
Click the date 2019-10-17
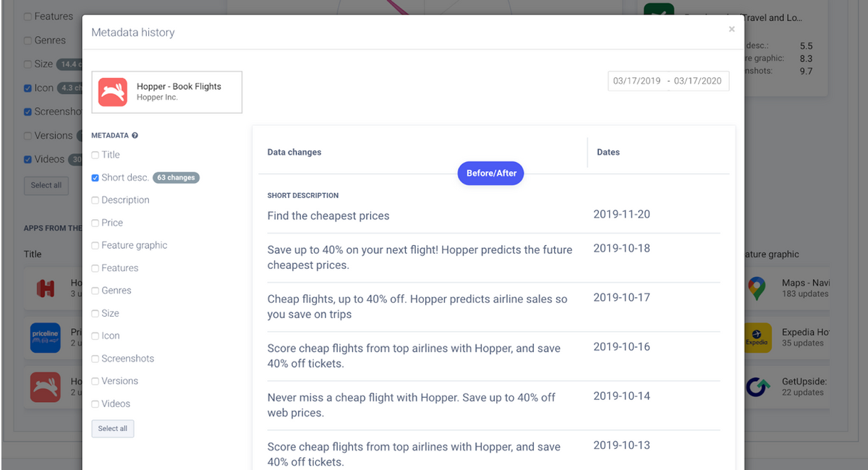coord(622,297)
